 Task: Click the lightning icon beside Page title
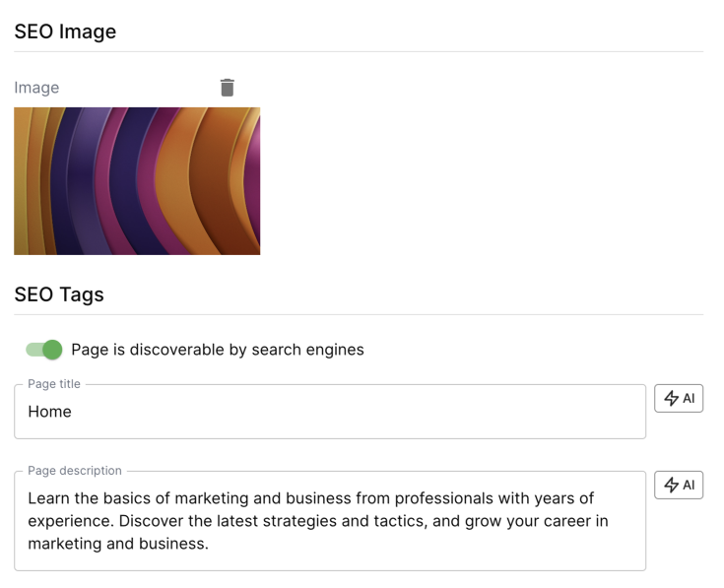point(671,399)
